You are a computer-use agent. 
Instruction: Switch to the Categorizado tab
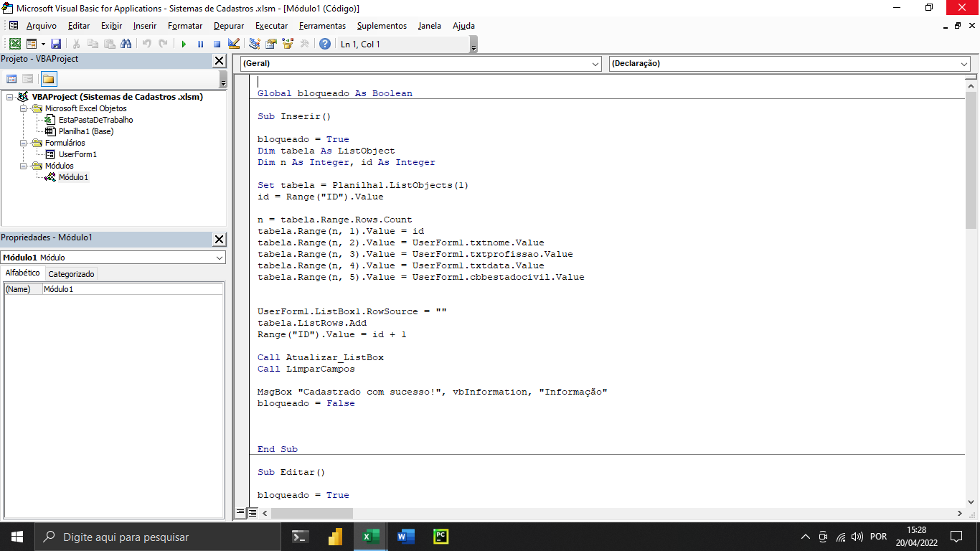71,273
